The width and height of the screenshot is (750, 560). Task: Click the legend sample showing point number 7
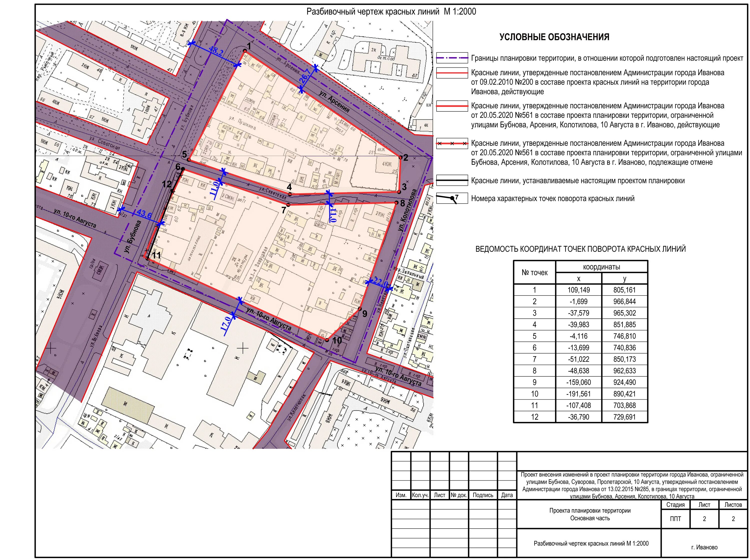click(452, 198)
